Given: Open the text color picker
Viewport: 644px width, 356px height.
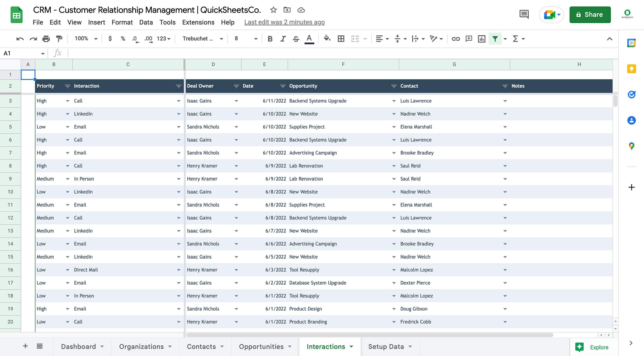Looking at the screenshot, I should [309, 38].
